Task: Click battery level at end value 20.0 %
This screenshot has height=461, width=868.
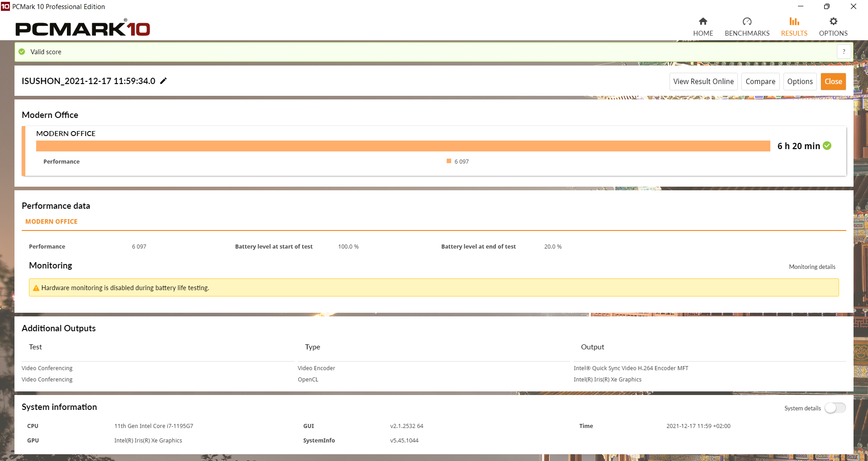Action: tap(553, 246)
